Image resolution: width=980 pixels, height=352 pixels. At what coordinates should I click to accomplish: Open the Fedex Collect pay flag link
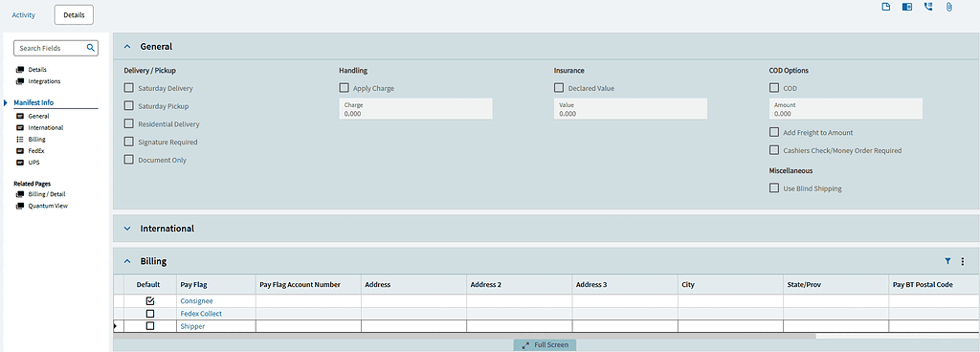click(201, 314)
